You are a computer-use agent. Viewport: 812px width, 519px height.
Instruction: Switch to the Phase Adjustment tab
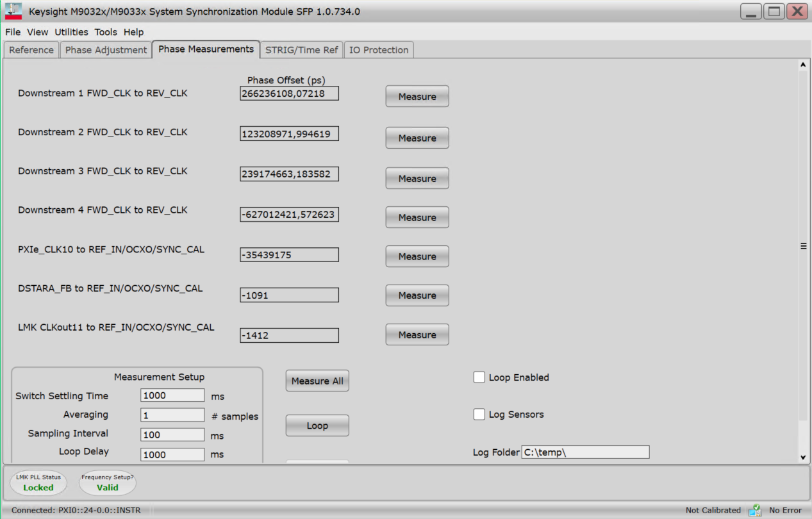coord(106,50)
